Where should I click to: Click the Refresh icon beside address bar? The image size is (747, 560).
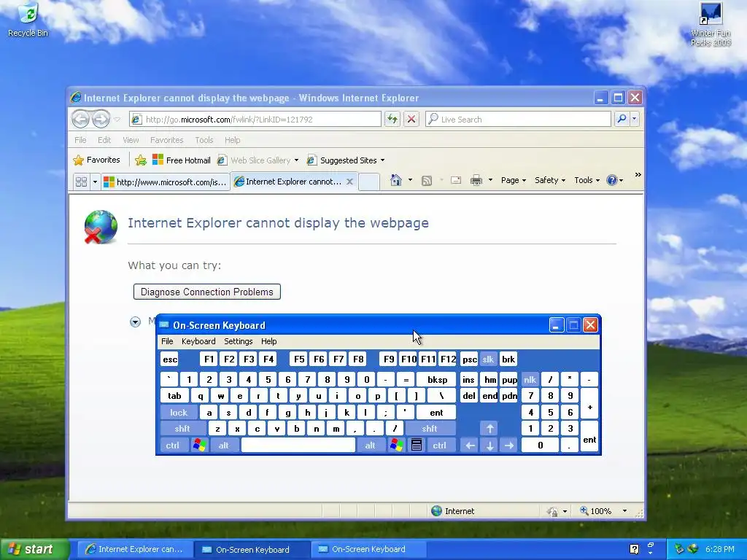click(x=392, y=119)
